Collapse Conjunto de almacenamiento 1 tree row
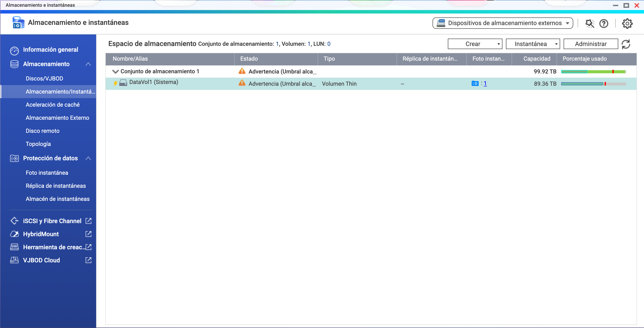 click(x=115, y=72)
